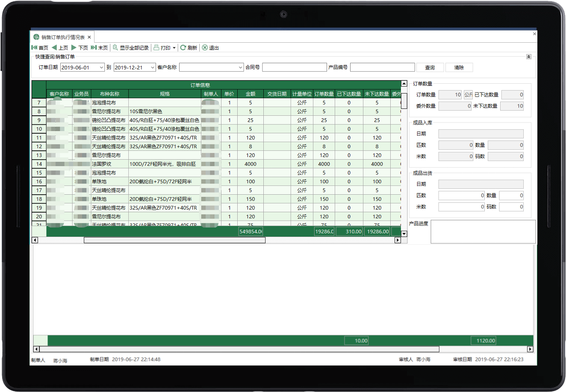566x392 pixels.
Task: Click footer total 310.00
Action: (x=349, y=231)
